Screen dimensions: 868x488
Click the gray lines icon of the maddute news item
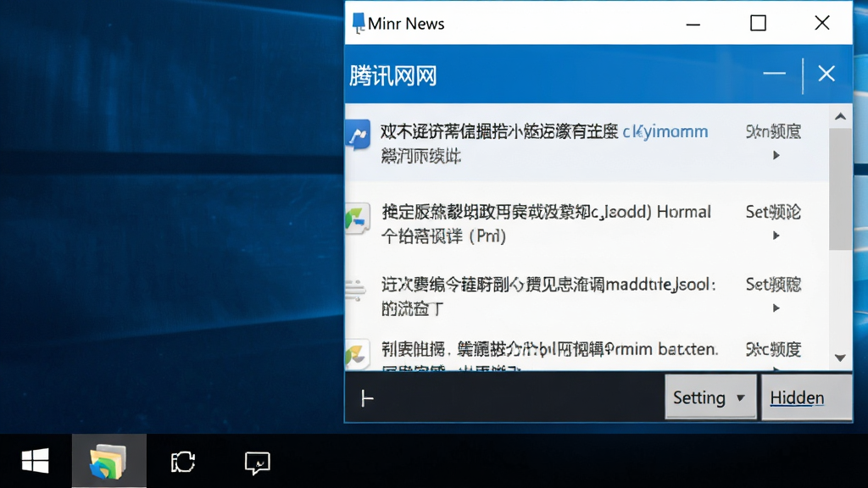pos(355,290)
